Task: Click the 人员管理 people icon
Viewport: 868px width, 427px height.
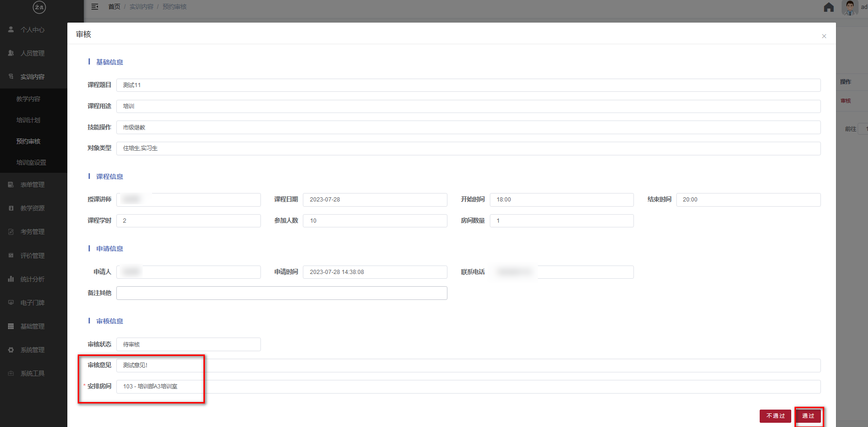Action: pos(11,53)
